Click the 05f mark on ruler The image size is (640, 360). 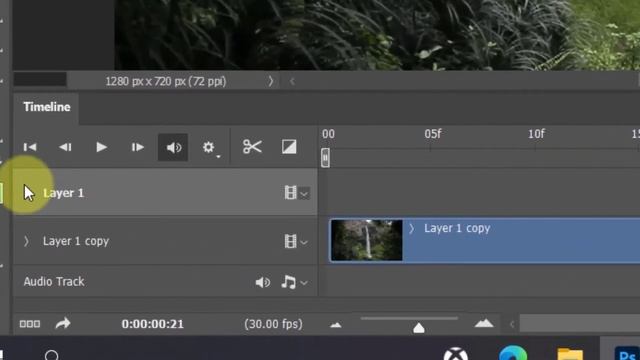point(433,134)
